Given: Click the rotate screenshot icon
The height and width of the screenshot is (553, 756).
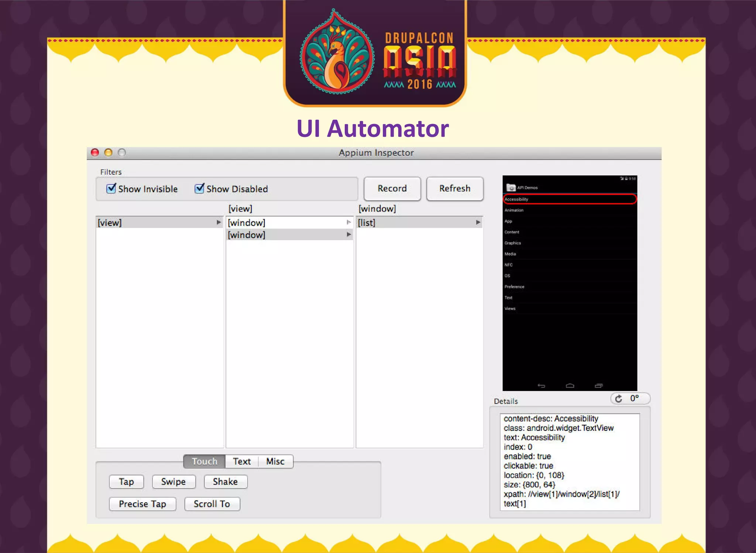Looking at the screenshot, I should click(619, 399).
